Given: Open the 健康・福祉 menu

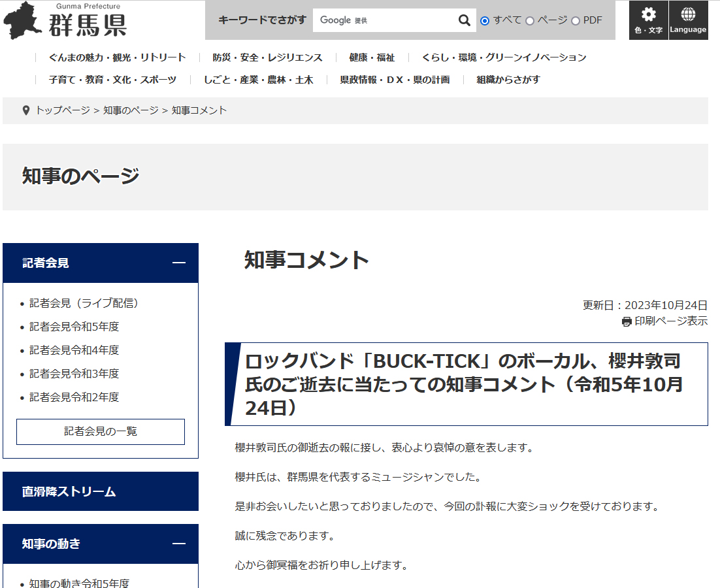Looking at the screenshot, I should coord(372,57).
